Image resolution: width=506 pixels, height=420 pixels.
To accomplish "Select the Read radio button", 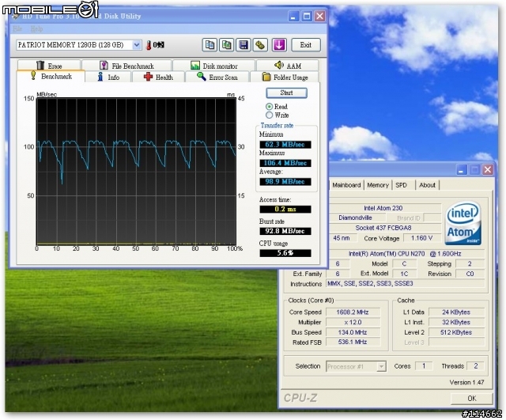I will point(269,107).
